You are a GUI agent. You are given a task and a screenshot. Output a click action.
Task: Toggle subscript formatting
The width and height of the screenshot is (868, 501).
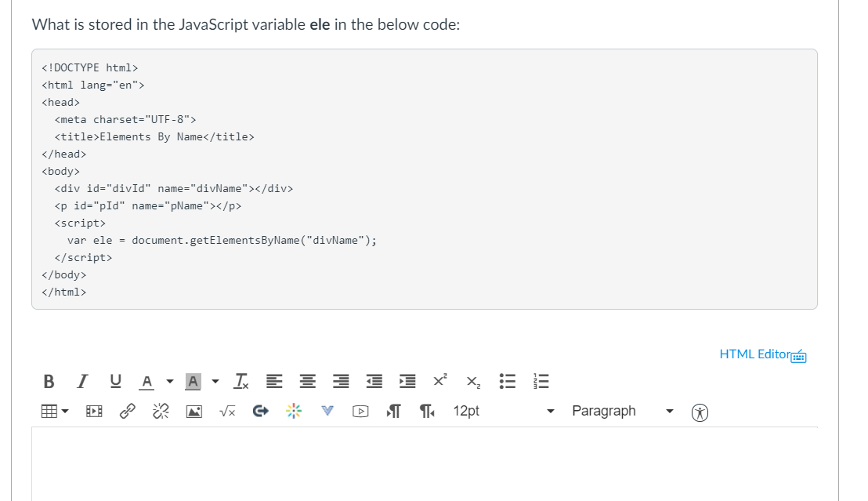(x=472, y=381)
